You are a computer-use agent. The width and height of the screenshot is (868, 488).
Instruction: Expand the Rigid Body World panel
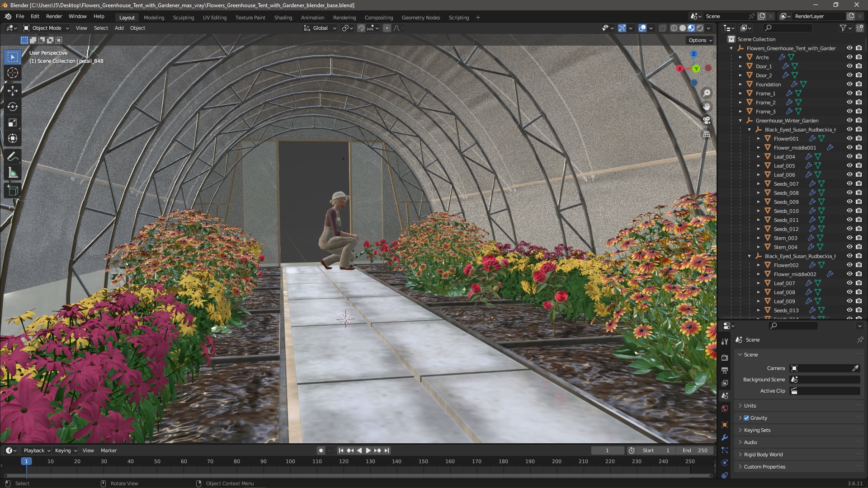(763, 455)
